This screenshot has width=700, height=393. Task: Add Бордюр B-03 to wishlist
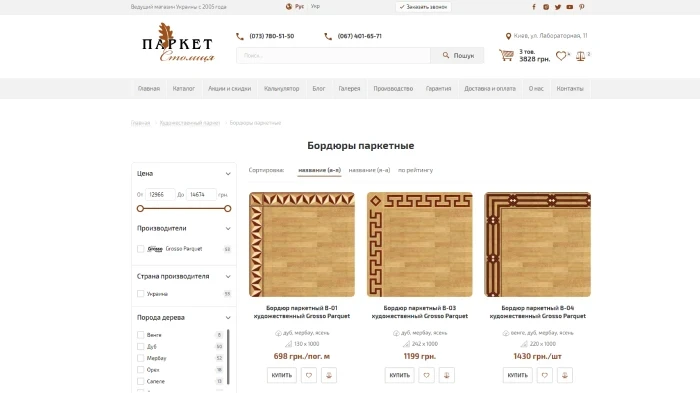pos(426,375)
